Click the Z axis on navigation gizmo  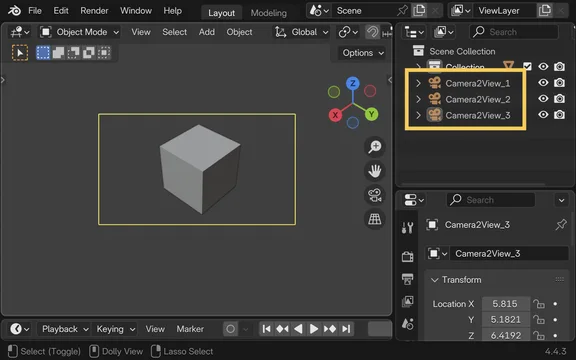353,83
